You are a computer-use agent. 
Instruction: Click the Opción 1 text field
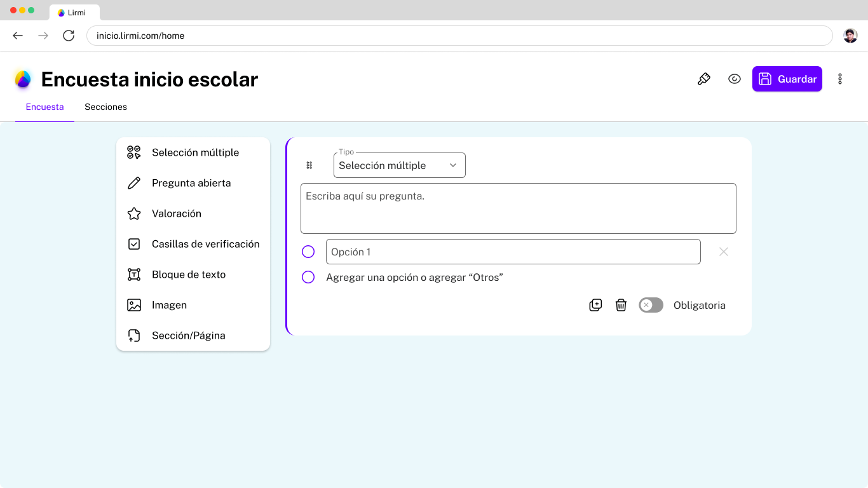513,252
